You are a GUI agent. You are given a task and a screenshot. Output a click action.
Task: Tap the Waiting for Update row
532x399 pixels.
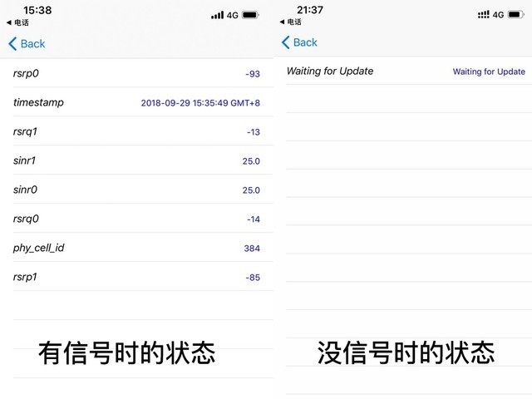coord(406,71)
